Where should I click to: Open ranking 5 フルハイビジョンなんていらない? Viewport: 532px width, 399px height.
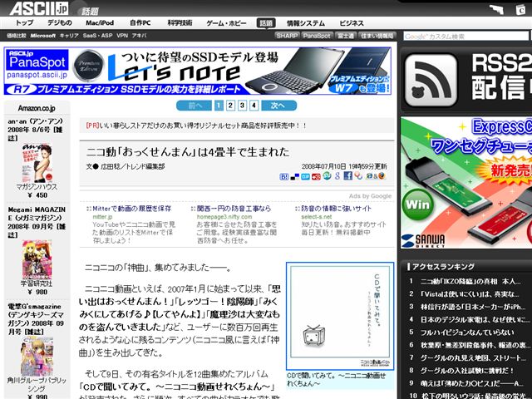point(467,332)
